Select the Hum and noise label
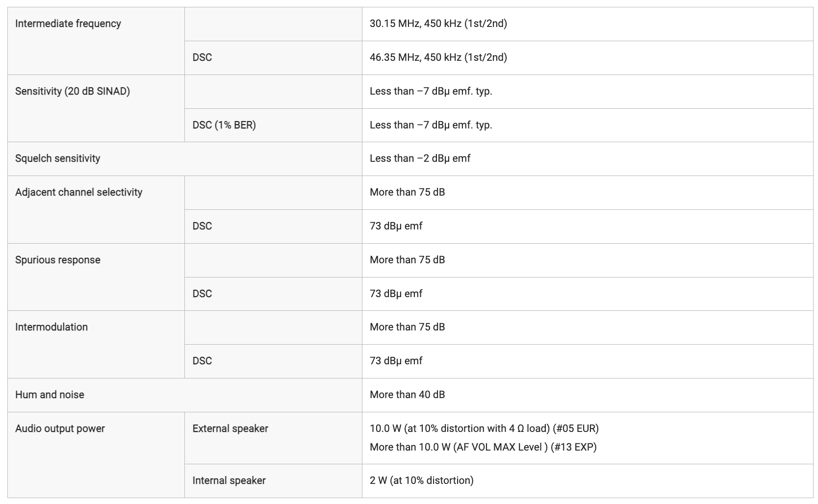 click(x=50, y=395)
